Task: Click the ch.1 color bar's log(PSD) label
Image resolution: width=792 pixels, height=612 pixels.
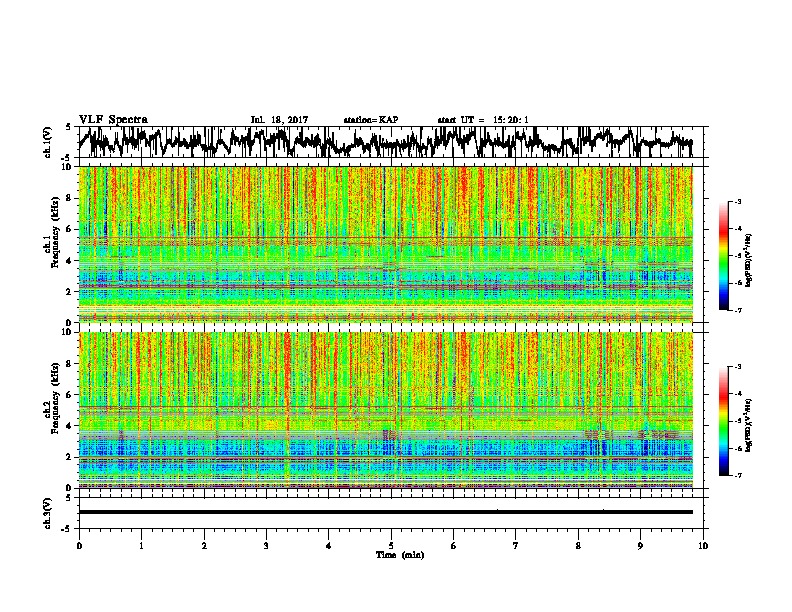Action: 748,260
